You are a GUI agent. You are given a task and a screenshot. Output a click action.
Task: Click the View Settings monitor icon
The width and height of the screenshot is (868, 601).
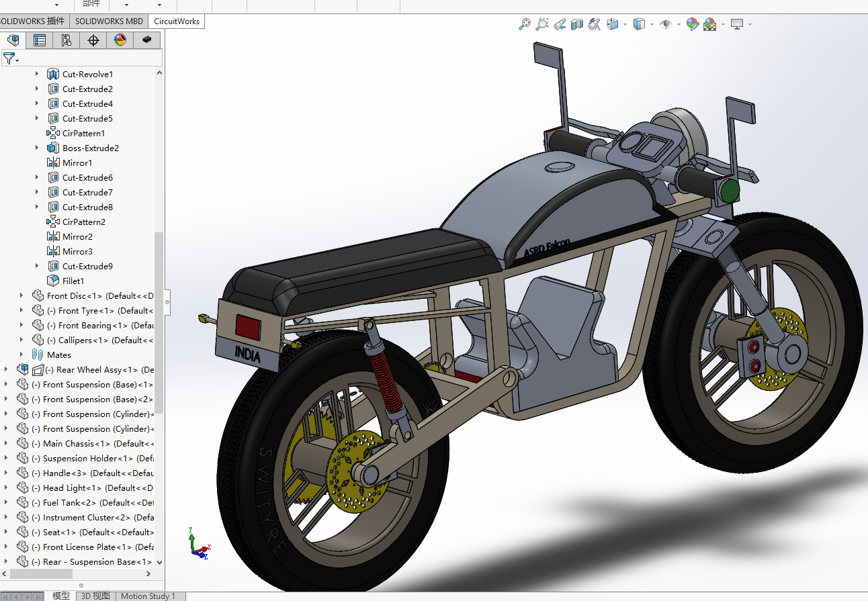(x=737, y=24)
